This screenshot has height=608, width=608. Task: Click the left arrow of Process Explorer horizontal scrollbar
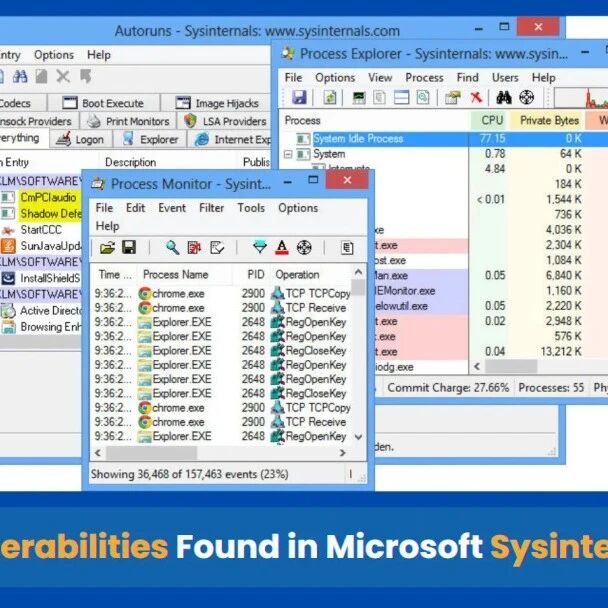click(x=477, y=366)
